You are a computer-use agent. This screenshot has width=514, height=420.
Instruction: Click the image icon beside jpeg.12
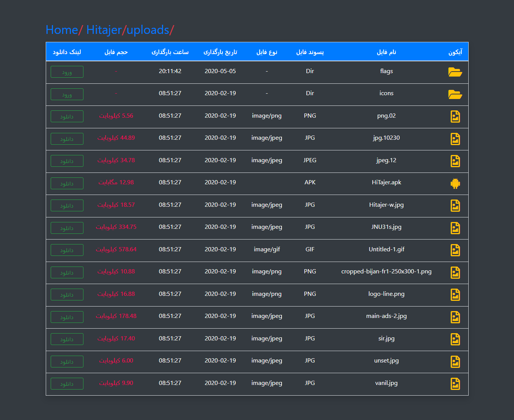click(455, 161)
